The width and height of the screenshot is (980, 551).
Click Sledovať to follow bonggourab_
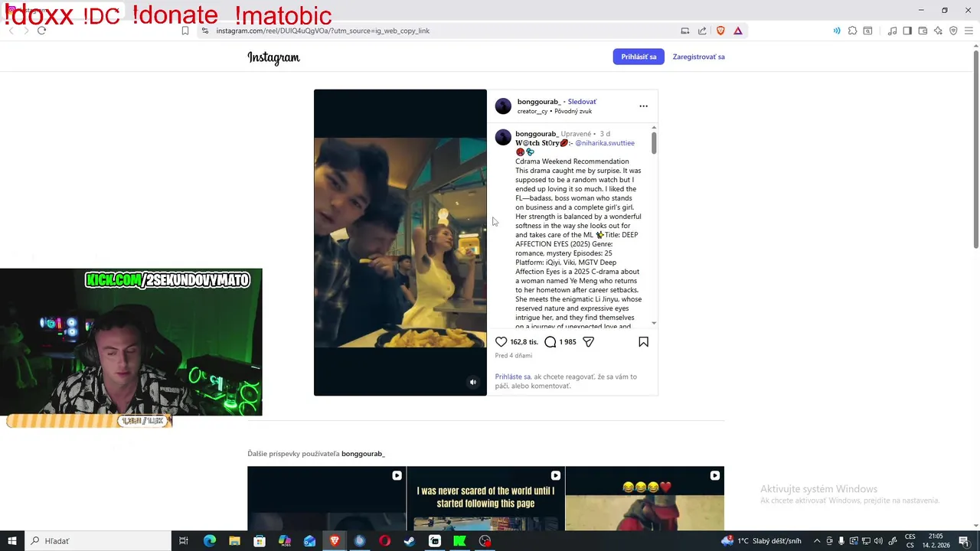click(582, 102)
